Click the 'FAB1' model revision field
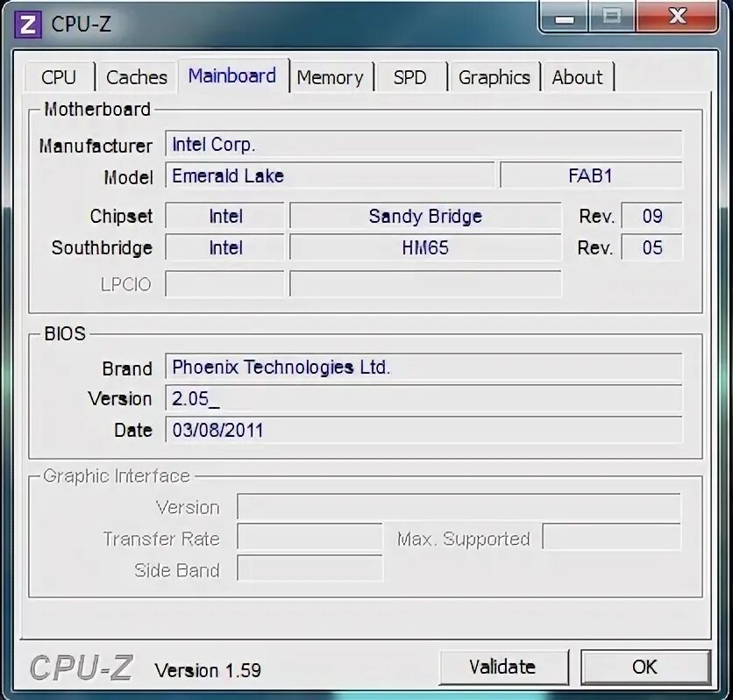The width and height of the screenshot is (733, 700). [591, 175]
